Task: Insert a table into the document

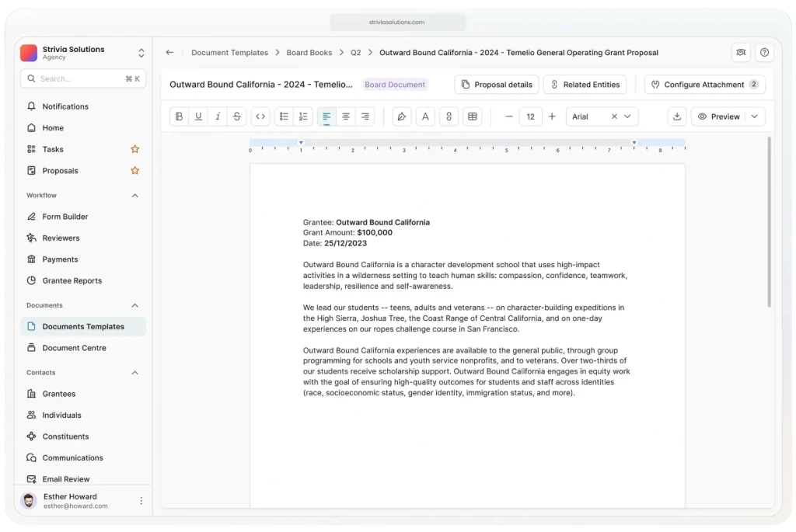Action: (471, 116)
